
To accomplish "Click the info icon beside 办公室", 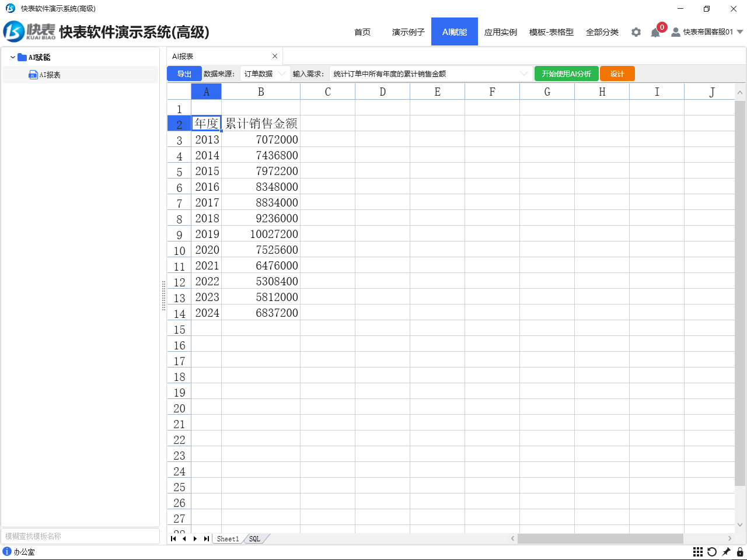I will [x=7, y=551].
